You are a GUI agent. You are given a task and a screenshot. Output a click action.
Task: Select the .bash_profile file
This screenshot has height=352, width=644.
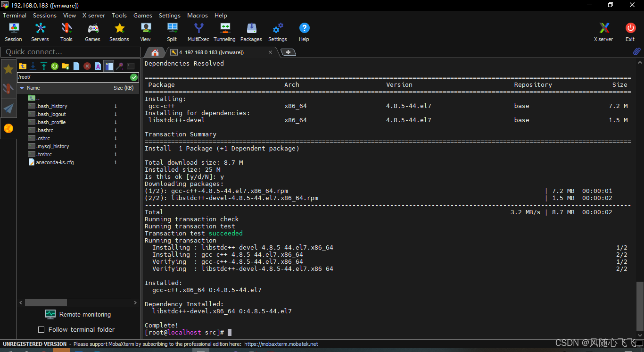[x=51, y=122]
